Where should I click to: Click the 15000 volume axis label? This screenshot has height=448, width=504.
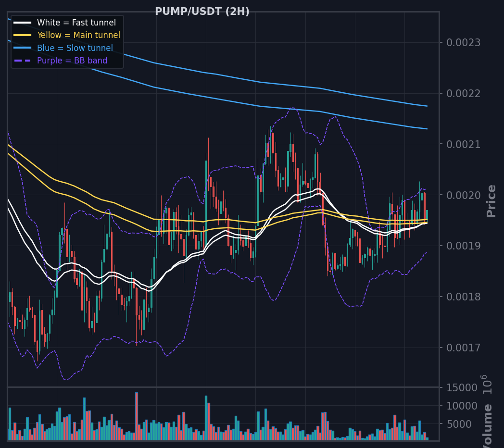click(x=462, y=388)
